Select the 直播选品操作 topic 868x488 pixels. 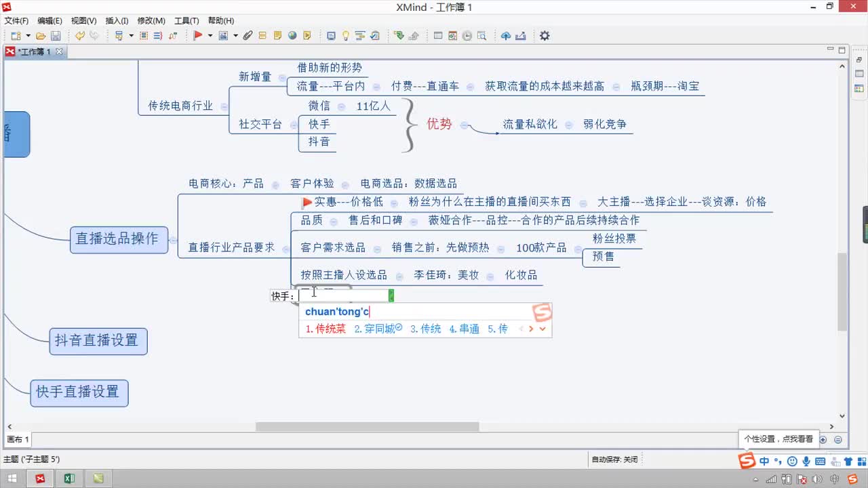119,239
